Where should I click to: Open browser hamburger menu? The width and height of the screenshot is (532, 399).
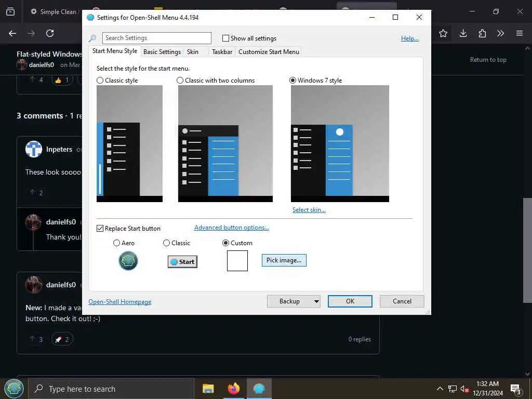(x=520, y=33)
